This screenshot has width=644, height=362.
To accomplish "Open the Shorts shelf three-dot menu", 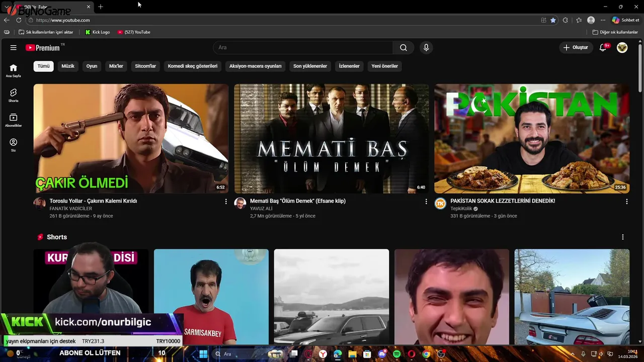I will [x=622, y=237].
